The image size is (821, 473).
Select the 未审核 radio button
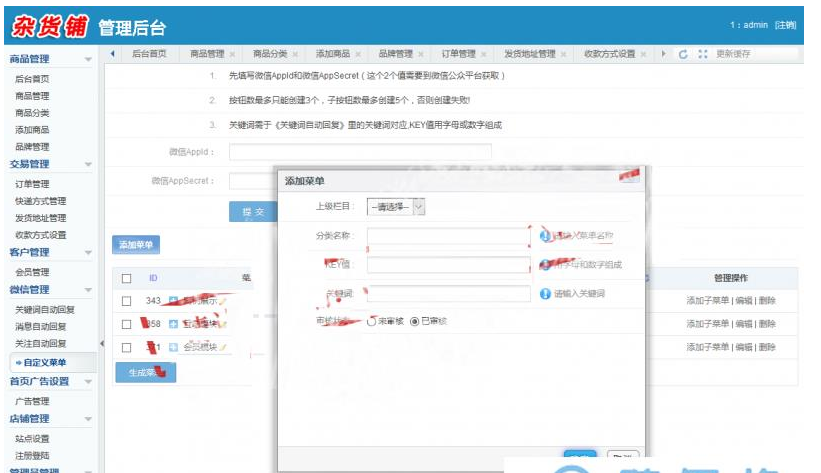pos(372,321)
